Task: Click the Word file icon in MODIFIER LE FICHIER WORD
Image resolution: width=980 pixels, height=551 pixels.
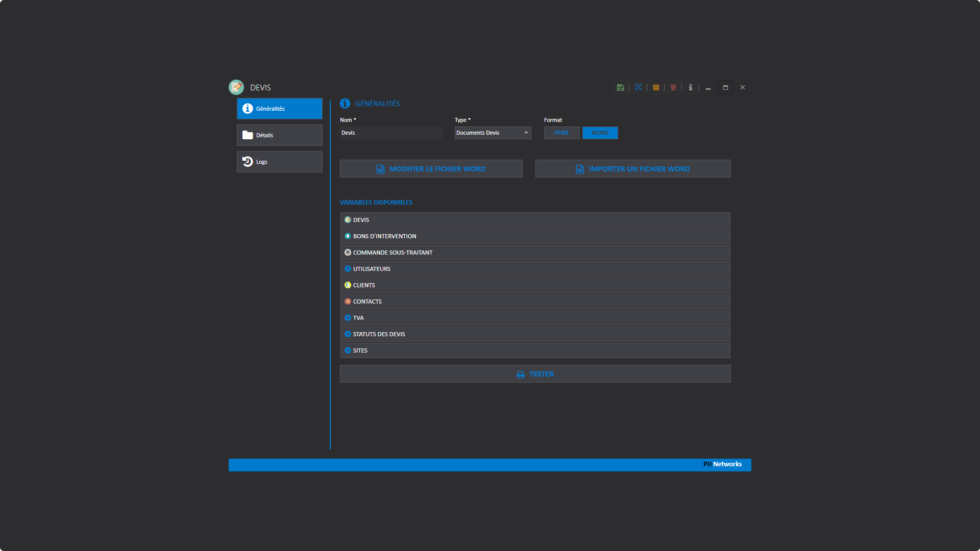Action: 381,169
